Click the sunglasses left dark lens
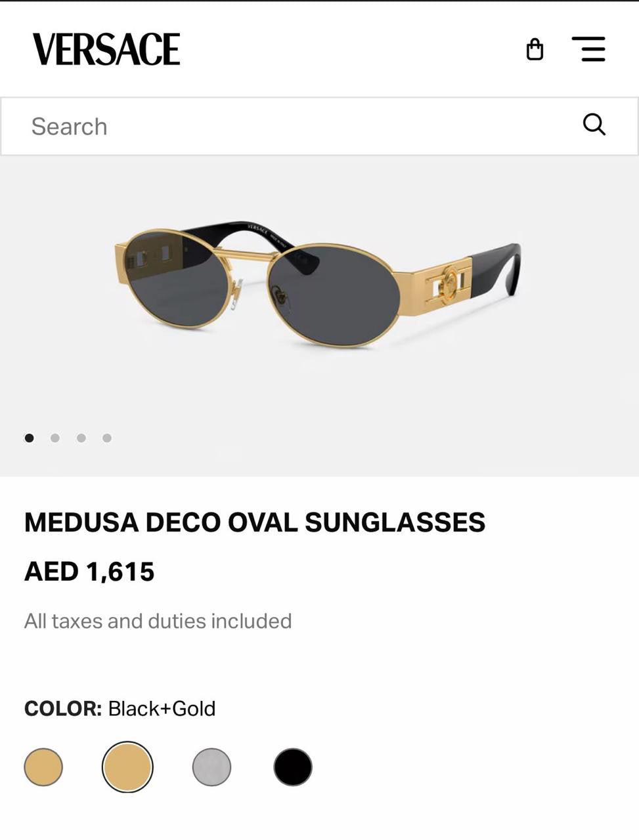The width and height of the screenshot is (639, 840). [x=176, y=278]
